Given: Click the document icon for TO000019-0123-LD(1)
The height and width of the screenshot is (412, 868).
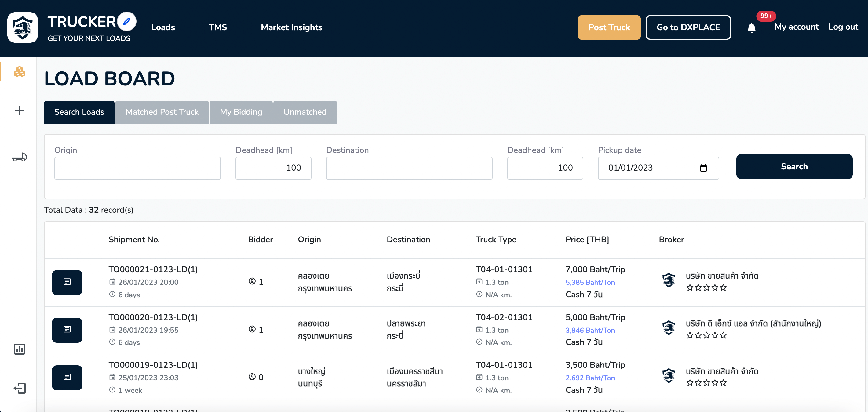Looking at the screenshot, I should pos(67,377).
